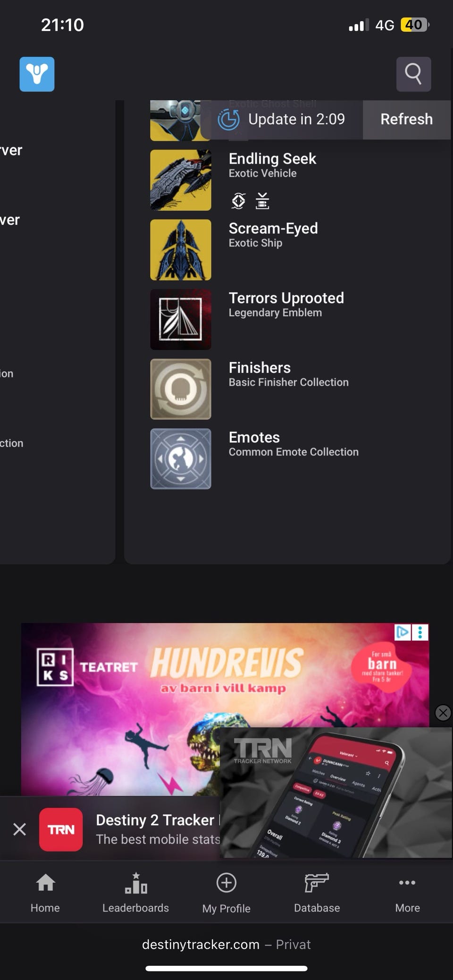Open the My Profile tab
The image size is (453, 980).
point(226,893)
